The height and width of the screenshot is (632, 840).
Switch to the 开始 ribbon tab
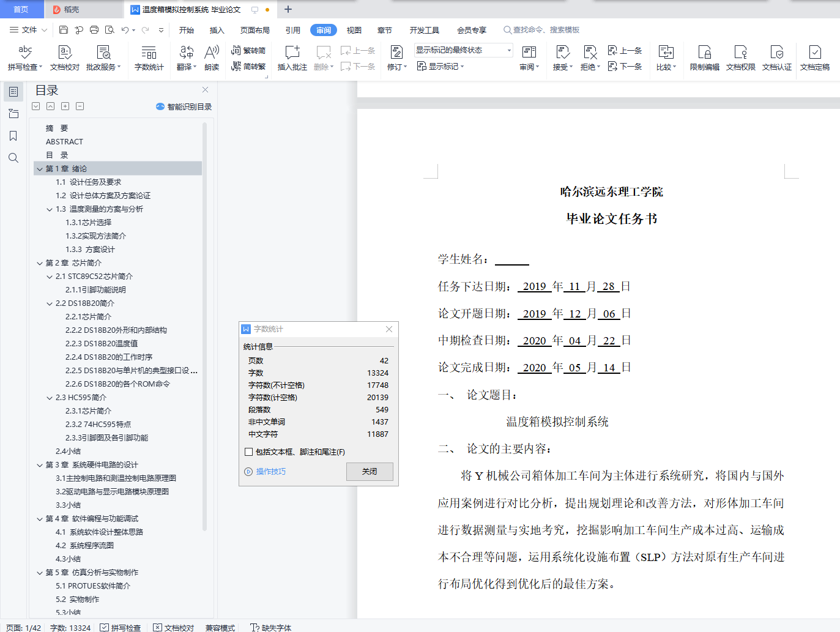pos(187,30)
